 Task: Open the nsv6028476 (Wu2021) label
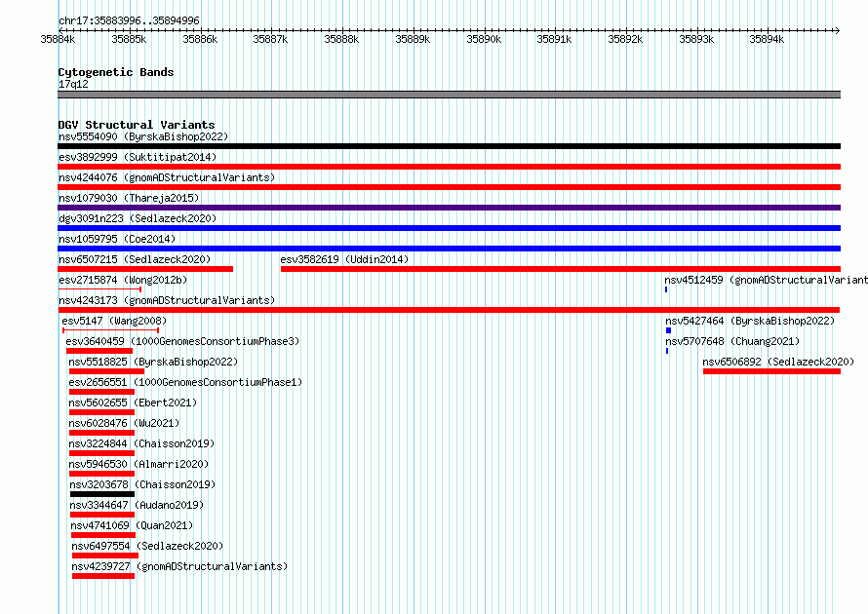pos(124,423)
